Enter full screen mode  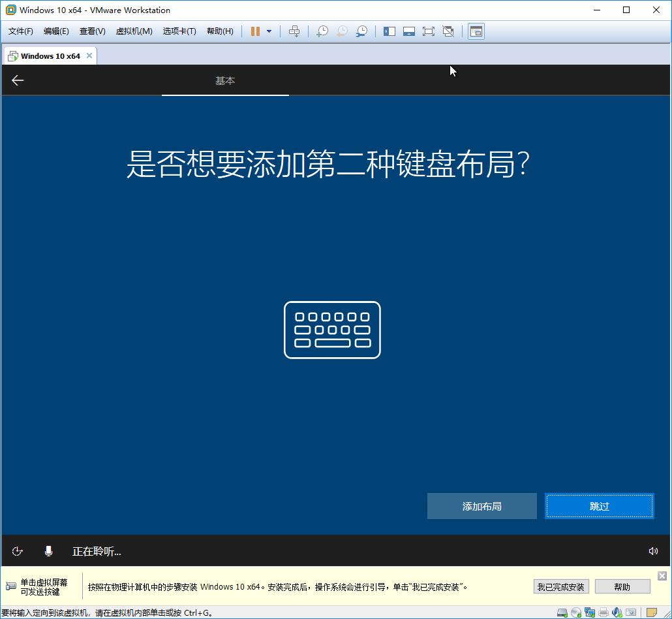coord(429,31)
